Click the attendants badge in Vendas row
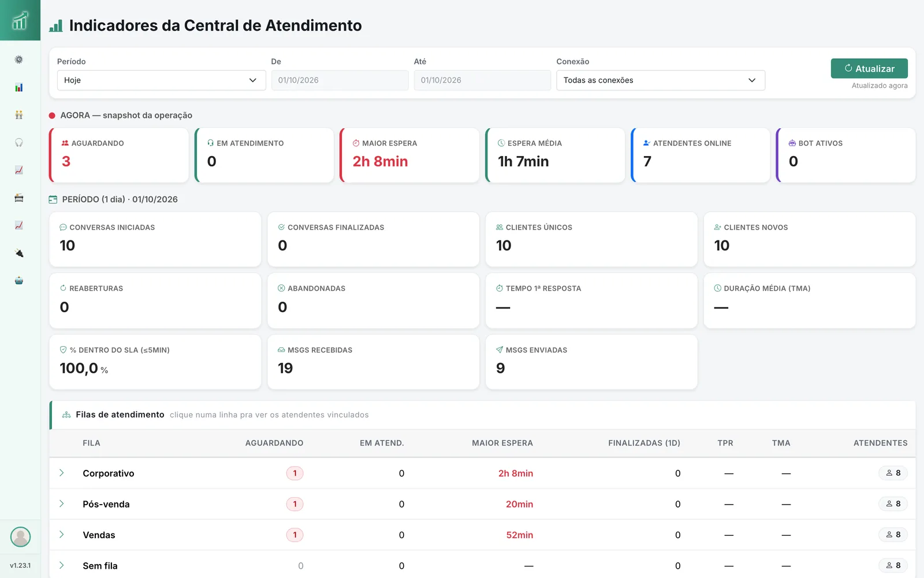Viewport: 924px width, 578px height. (x=893, y=535)
